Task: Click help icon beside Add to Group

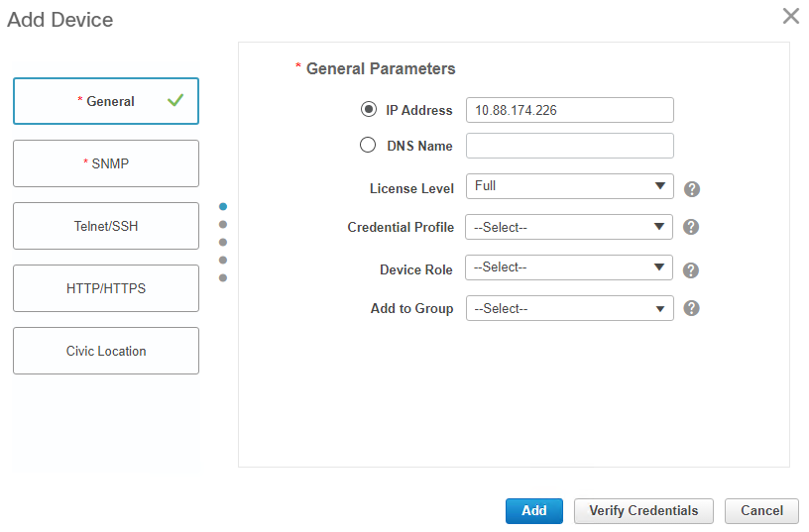Action: pos(692,308)
